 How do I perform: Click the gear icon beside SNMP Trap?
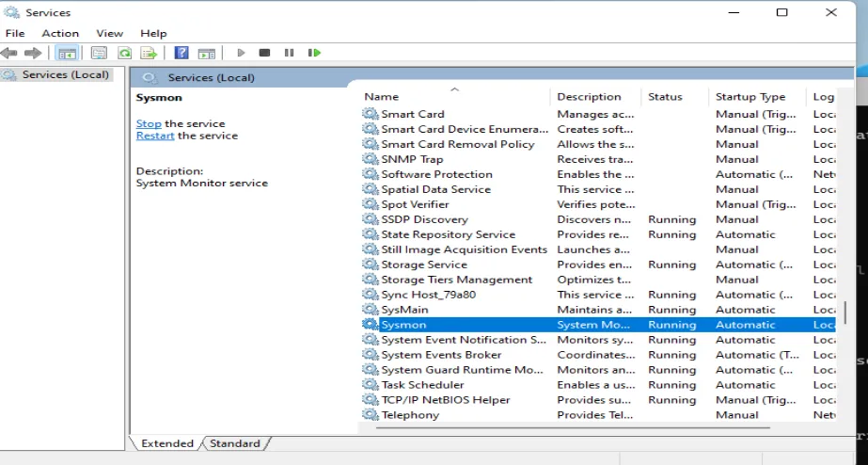(370, 159)
